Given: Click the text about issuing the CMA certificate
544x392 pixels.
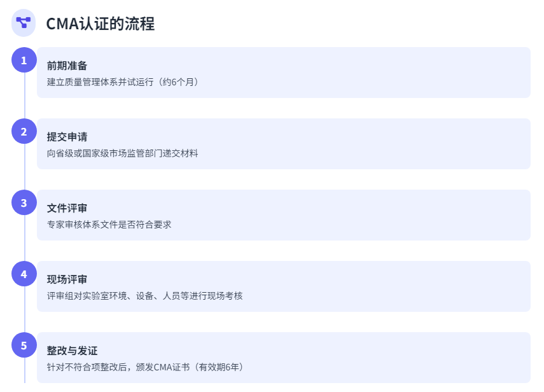Looking at the screenshot, I should (x=145, y=367).
